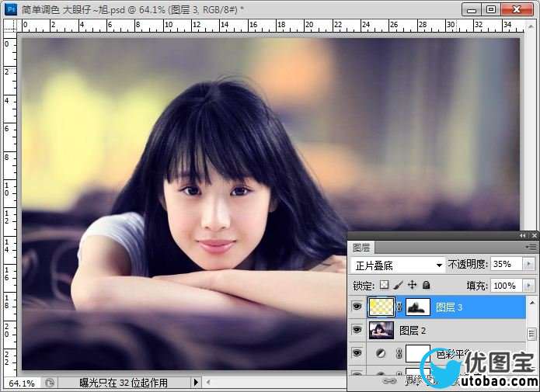
Task: Select the 图层 3 layer name
Action: 449,307
